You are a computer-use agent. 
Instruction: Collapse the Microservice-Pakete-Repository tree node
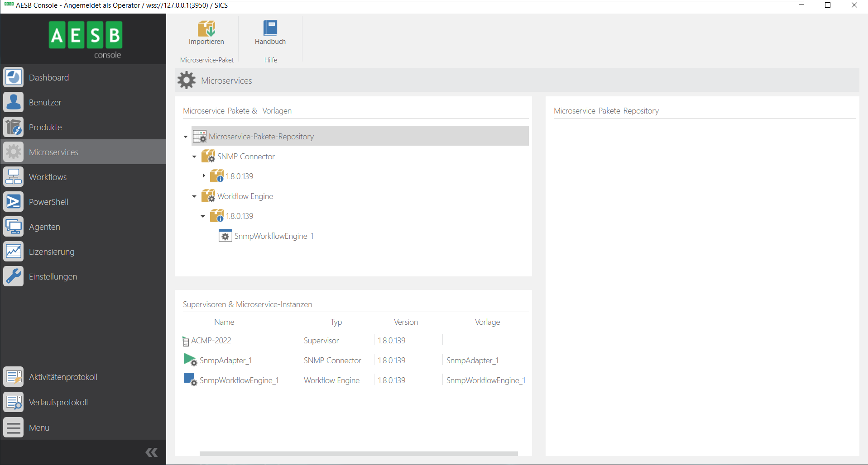pos(186,137)
